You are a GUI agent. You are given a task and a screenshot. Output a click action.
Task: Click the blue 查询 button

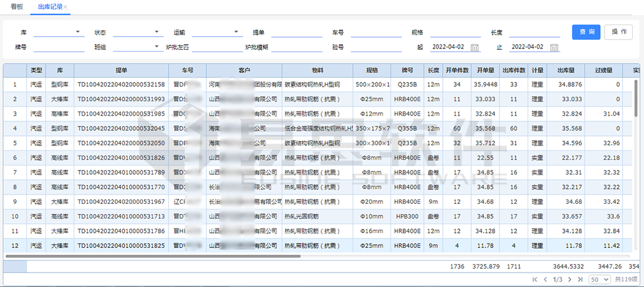pos(586,32)
